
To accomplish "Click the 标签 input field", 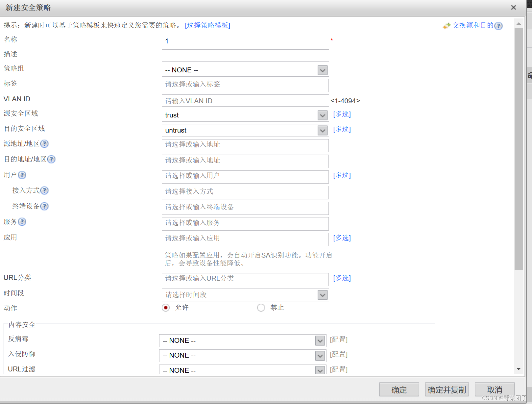I will [245, 86].
